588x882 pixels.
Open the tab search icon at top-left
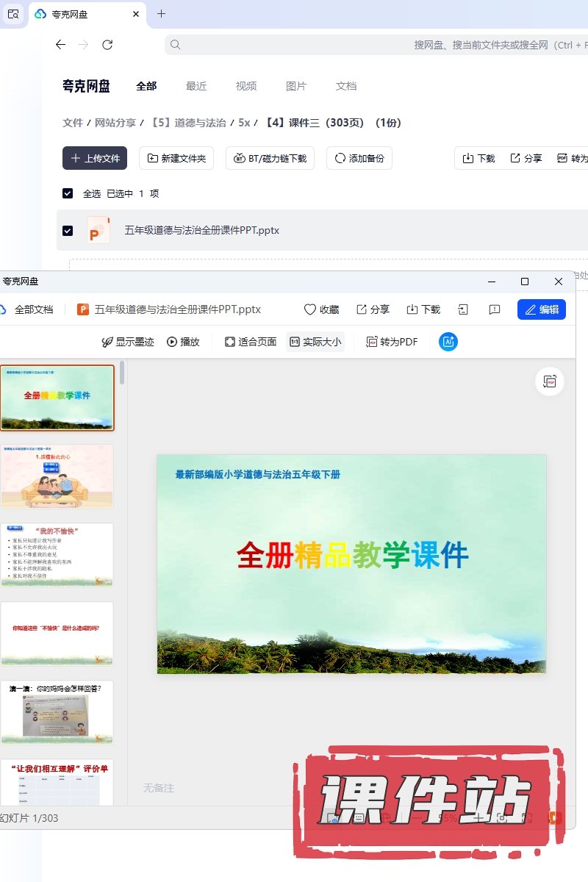[13, 14]
